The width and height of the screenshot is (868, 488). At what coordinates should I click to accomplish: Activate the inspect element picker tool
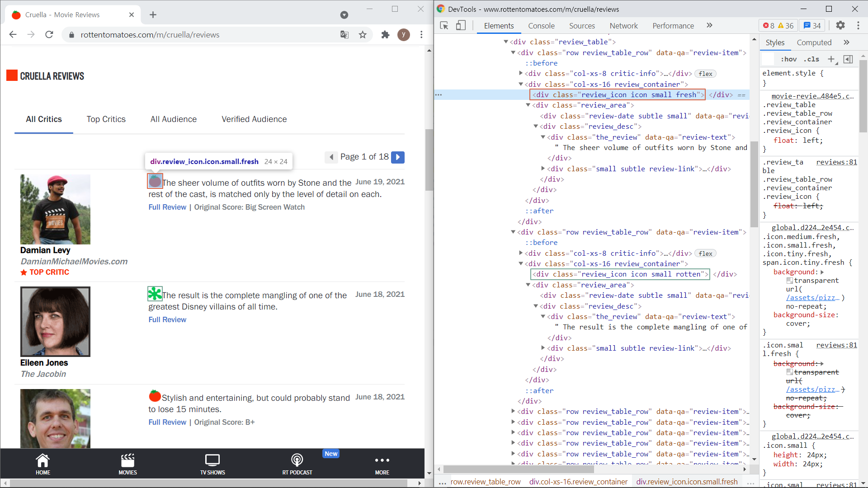pyautogui.click(x=444, y=26)
